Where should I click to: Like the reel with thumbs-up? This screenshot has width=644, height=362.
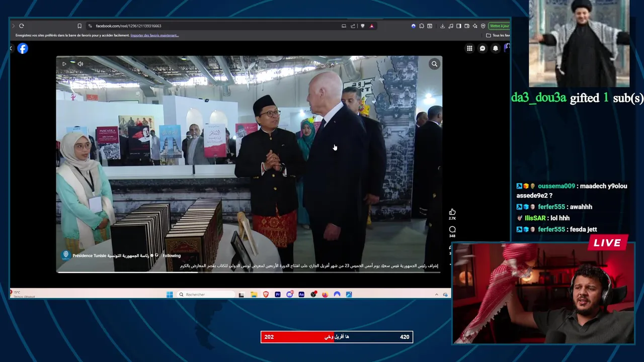(x=452, y=212)
